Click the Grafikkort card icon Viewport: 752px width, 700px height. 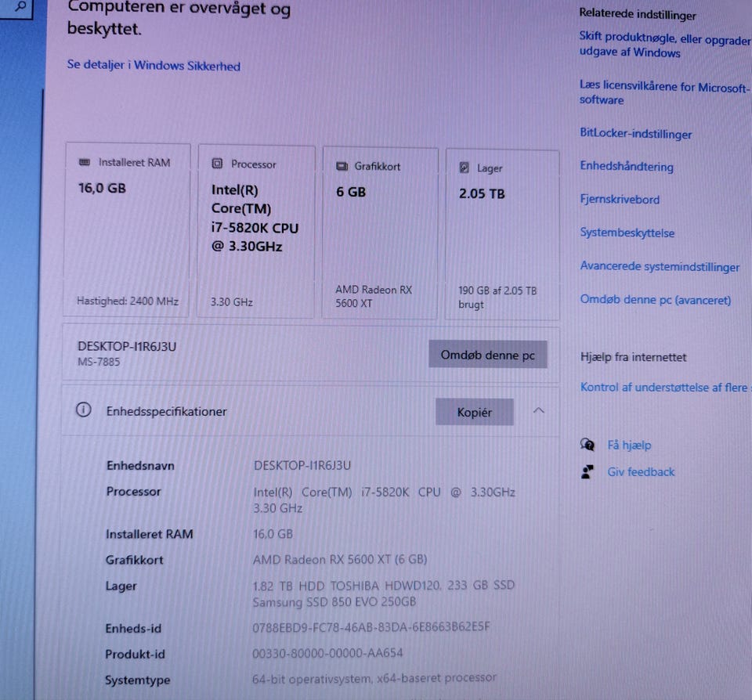(342, 166)
